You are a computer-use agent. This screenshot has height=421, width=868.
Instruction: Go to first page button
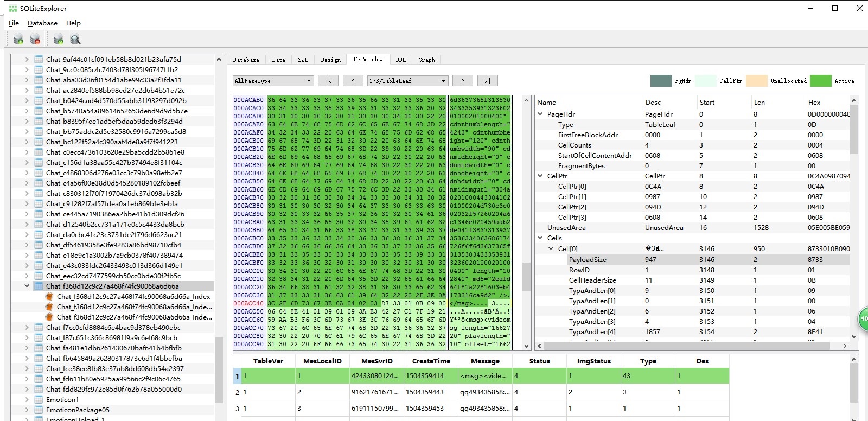(328, 81)
